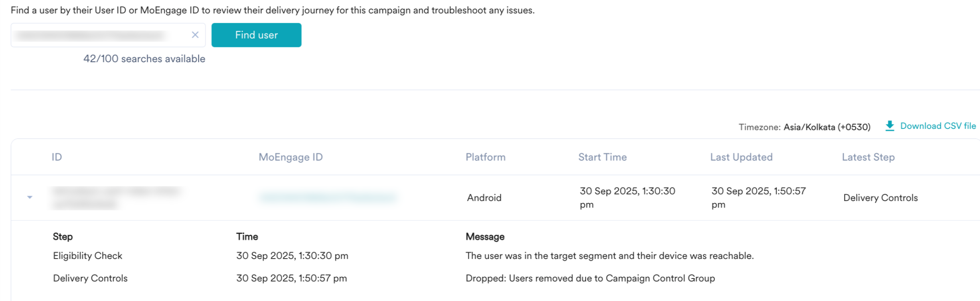Click the Start Time column header
980x301 pixels.
pyautogui.click(x=602, y=157)
